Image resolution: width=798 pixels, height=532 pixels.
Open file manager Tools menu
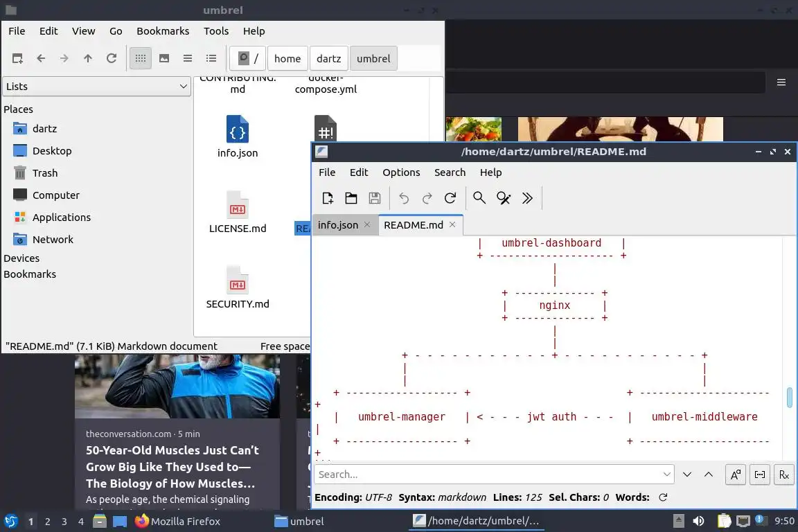pyautogui.click(x=216, y=31)
